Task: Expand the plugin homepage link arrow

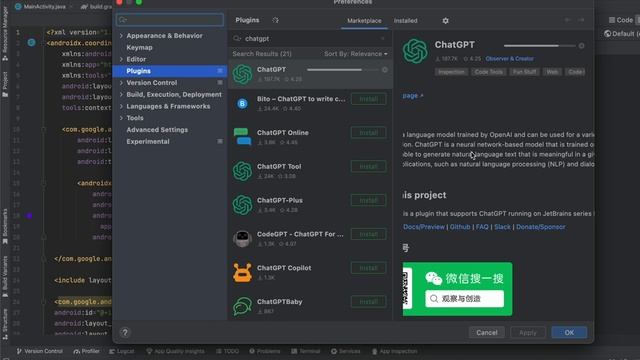Action: (x=422, y=96)
